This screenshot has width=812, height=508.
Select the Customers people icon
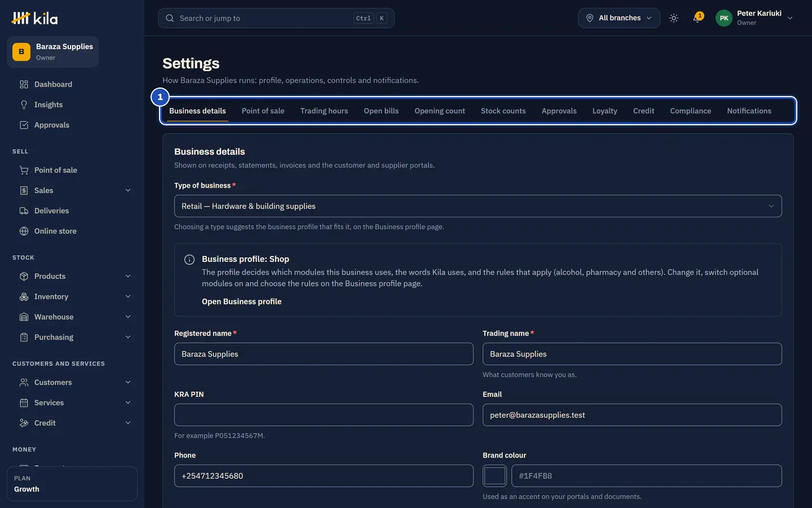tap(24, 382)
